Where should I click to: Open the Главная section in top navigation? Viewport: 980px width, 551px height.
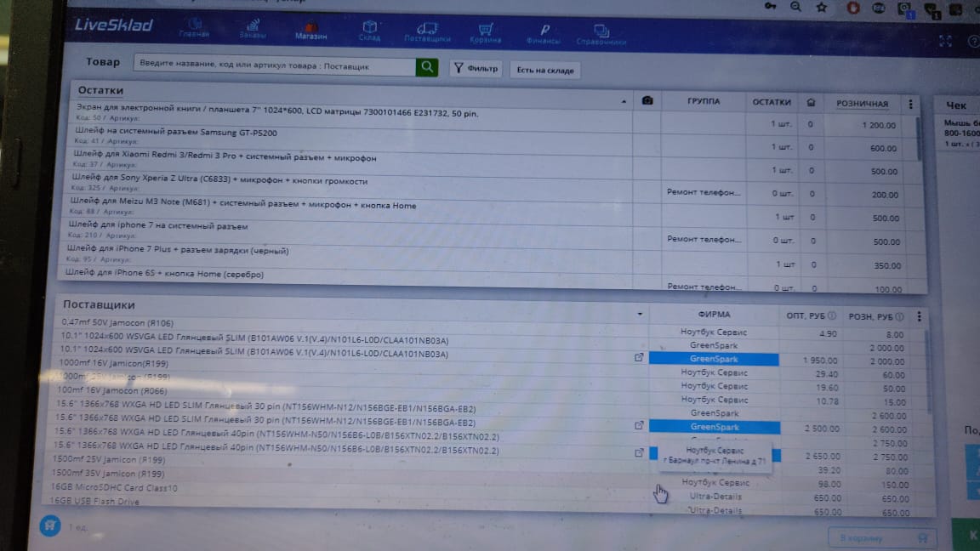(194, 28)
